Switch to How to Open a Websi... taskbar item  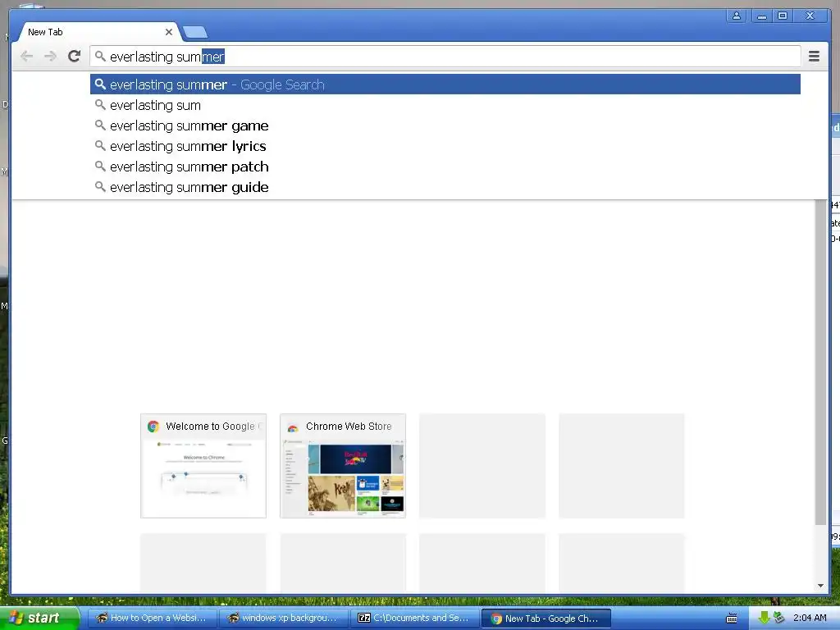pyautogui.click(x=152, y=618)
